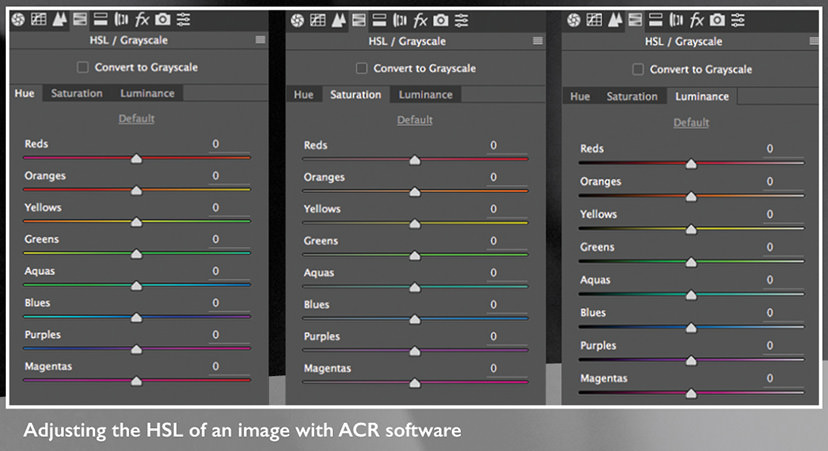The height and width of the screenshot is (451, 828).
Task: Click Default link under Hue tab
Action: coord(136,118)
